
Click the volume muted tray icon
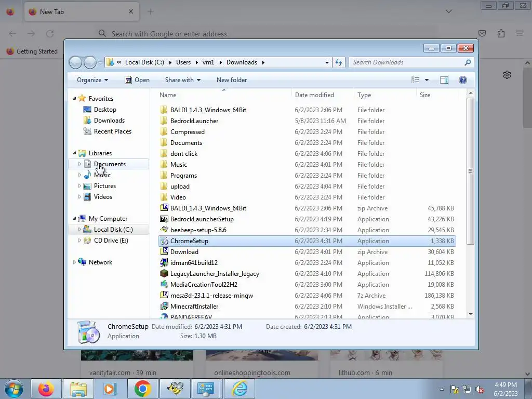coord(480,390)
